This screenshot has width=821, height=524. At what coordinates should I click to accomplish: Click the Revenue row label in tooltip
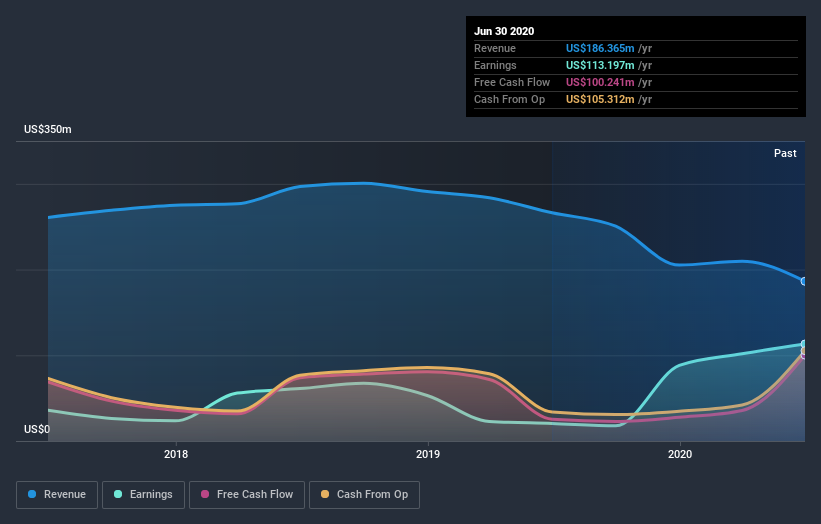(x=495, y=48)
